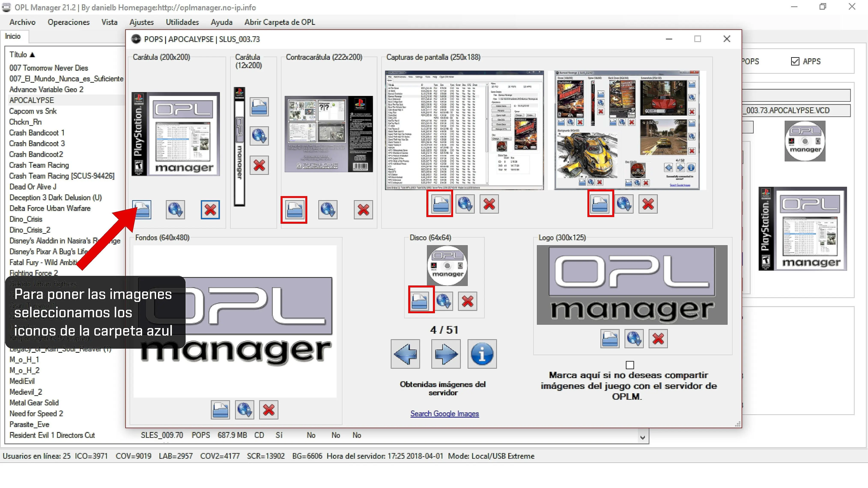Open the Operaciones menu
This screenshot has width=868, height=488.
(x=69, y=22)
